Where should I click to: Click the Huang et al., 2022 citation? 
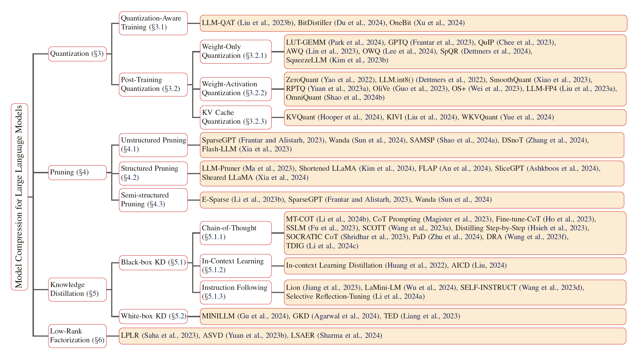pyautogui.click(x=416, y=265)
